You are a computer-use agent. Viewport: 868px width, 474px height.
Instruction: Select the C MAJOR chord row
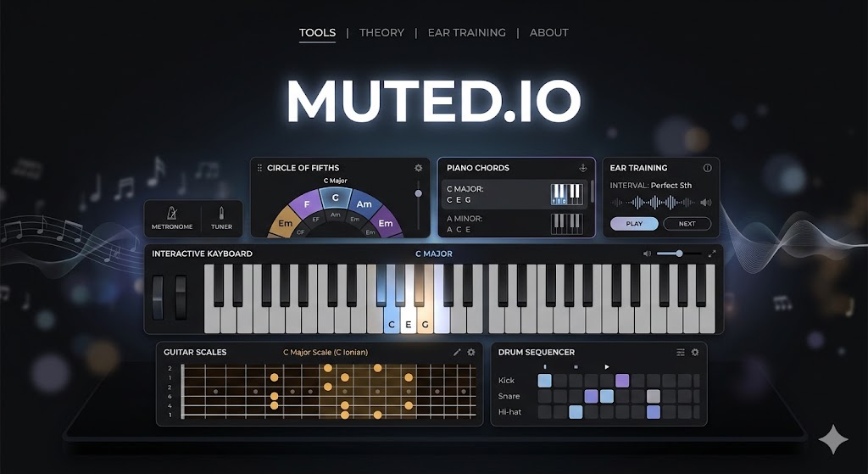click(x=515, y=194)
